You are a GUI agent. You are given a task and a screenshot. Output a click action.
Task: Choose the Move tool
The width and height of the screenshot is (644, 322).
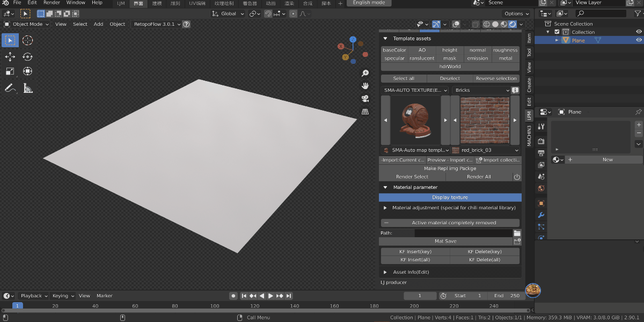tap(10, 56)
